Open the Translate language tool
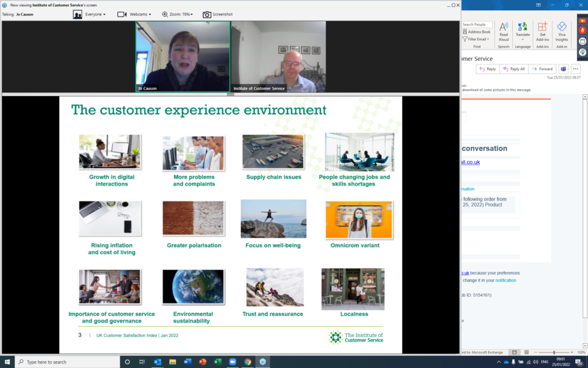This screenshot has width=588, height=368. click(x=523, y=30)
